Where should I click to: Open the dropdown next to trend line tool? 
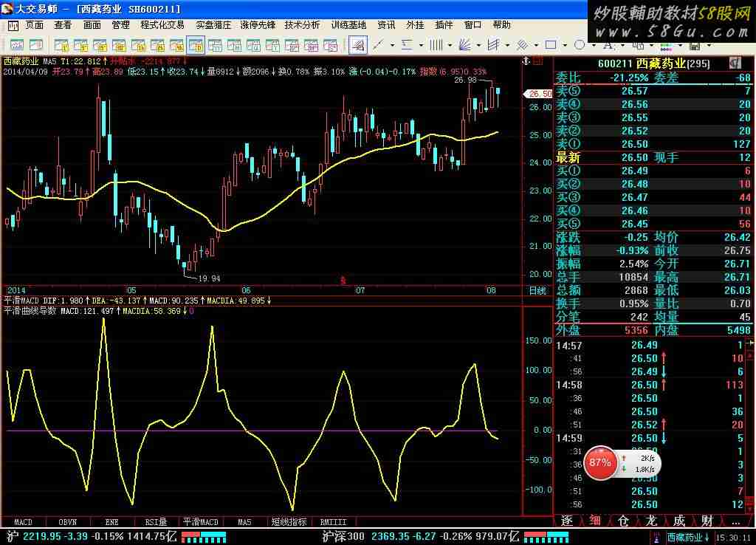(x=393, y=45)
